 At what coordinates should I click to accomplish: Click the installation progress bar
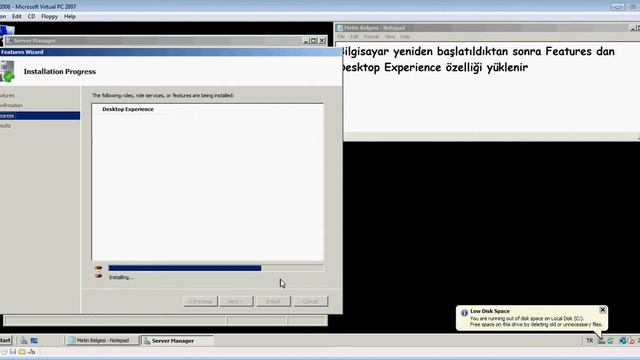[216, 268]
